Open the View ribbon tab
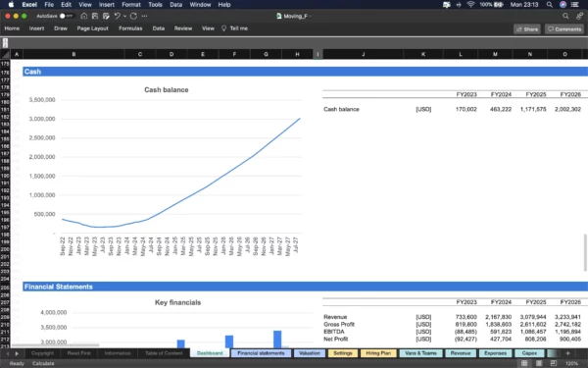 coord(208,28)
